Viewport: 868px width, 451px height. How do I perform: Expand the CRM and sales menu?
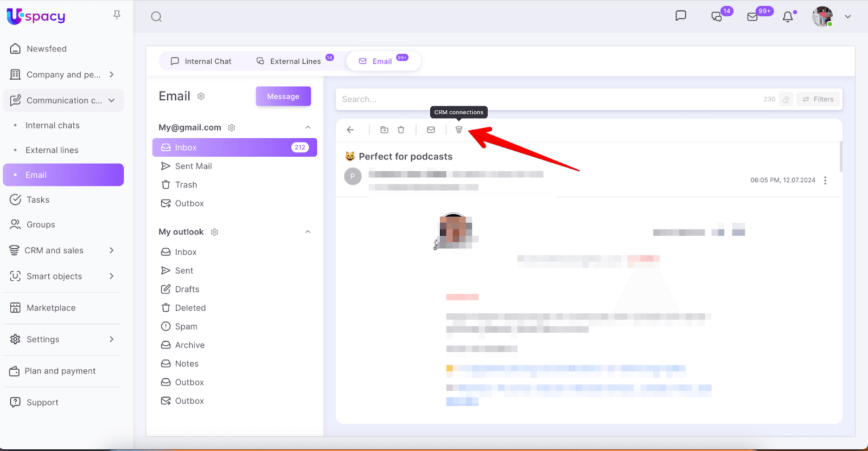click(111, 250)
